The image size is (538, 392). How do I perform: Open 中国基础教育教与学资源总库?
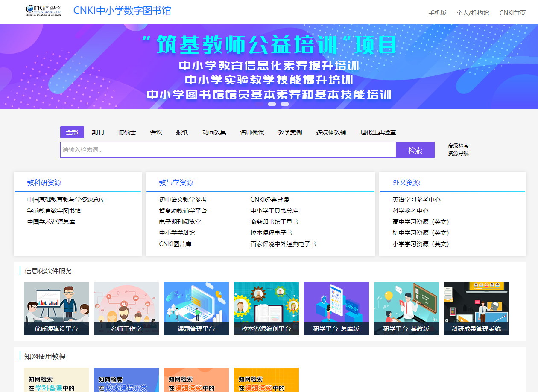[x=66, y=200]
